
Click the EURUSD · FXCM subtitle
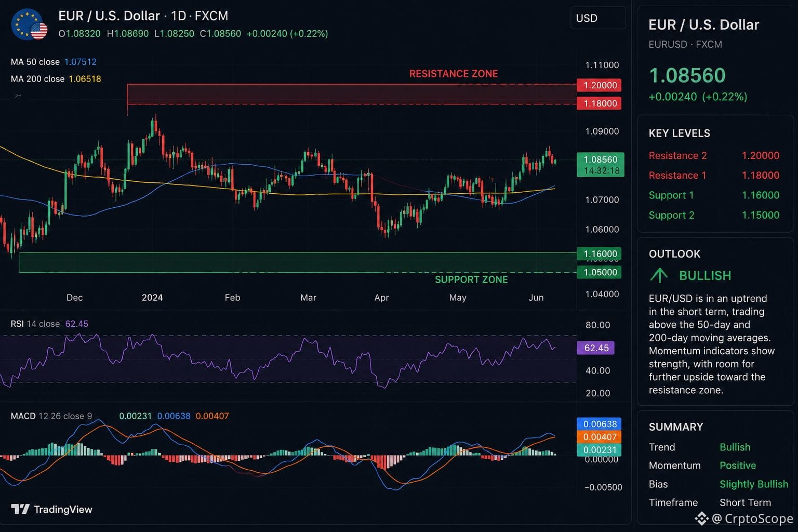pyautogui.click(x=685, y=45)
